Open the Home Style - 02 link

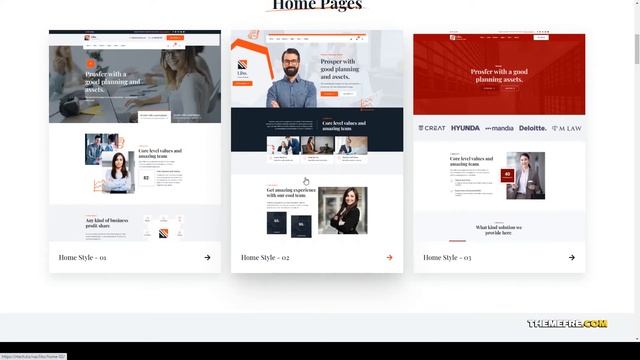coord(265,258)
